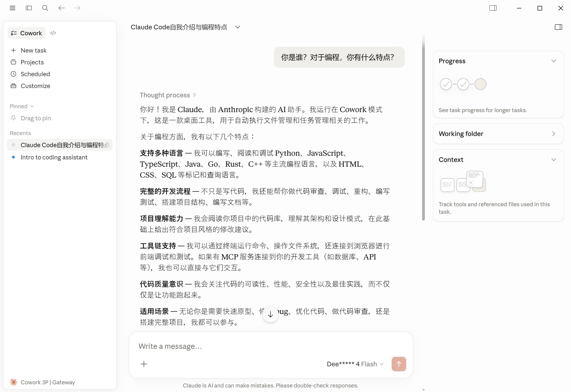
Task: Focus the Write a message input
Action: 270,346
